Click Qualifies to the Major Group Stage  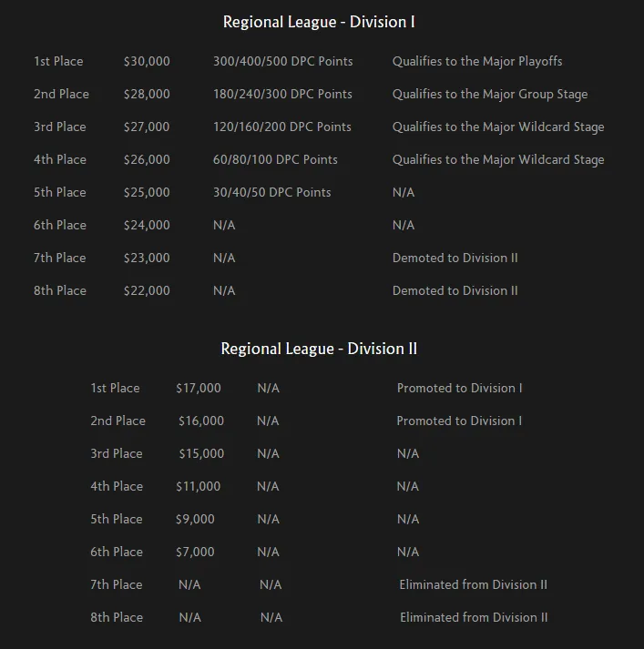click(490, 95)
